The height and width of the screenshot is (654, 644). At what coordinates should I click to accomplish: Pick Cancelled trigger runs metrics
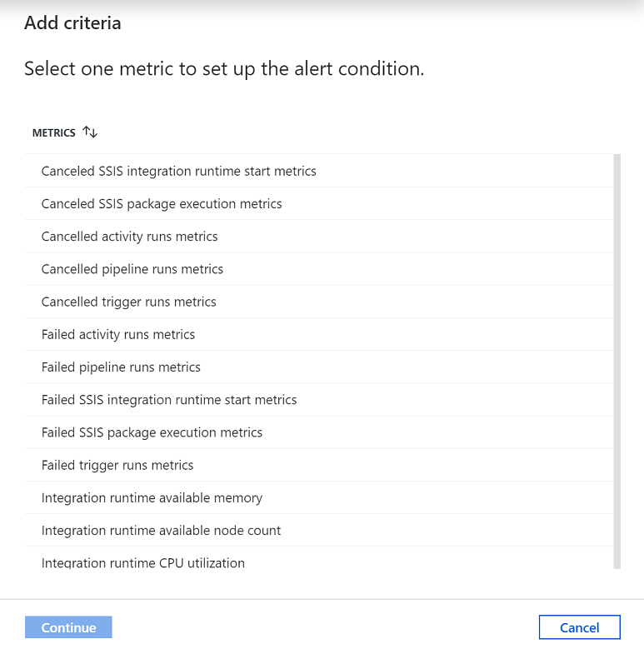coord(128,302)
